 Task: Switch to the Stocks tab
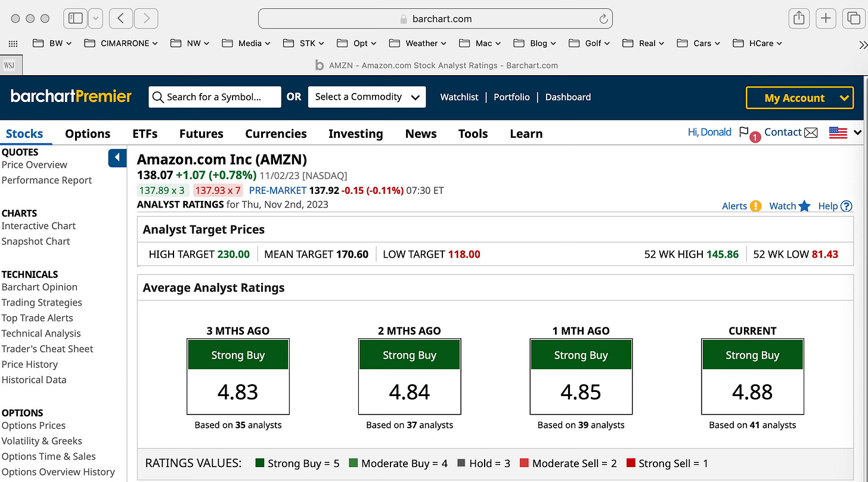pyautogui.click(x=24, y=134)
